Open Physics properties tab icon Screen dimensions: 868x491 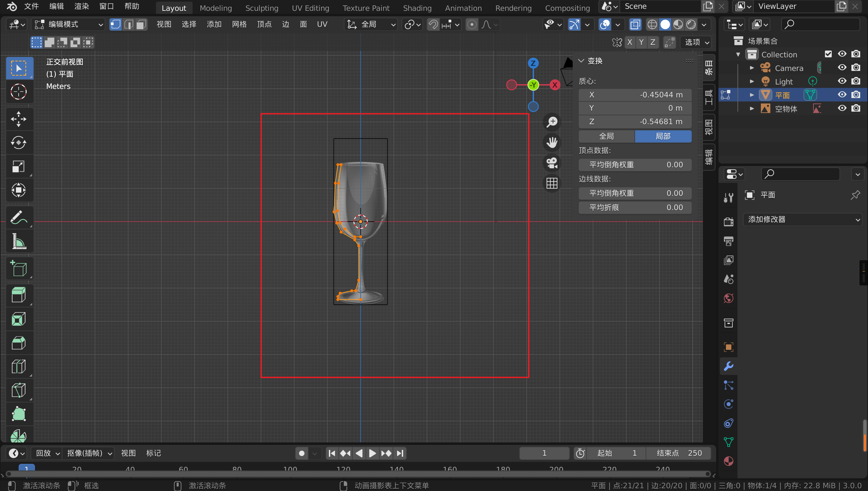729,404
